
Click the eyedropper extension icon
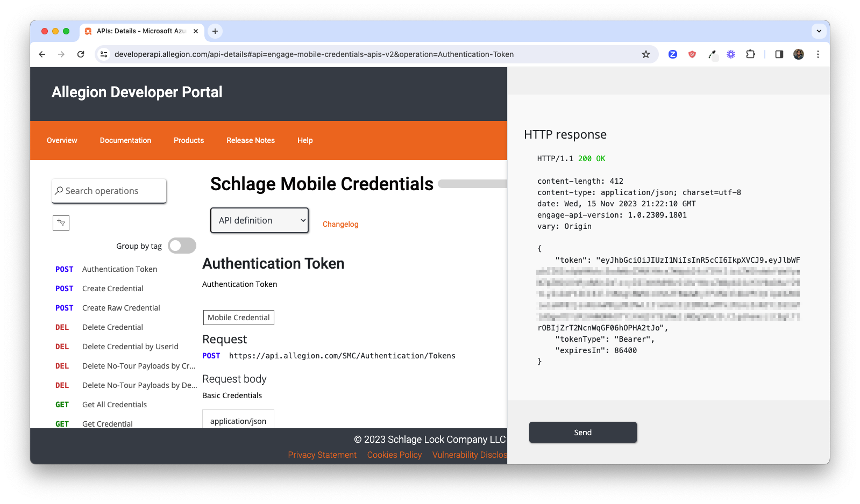(712, 54)
